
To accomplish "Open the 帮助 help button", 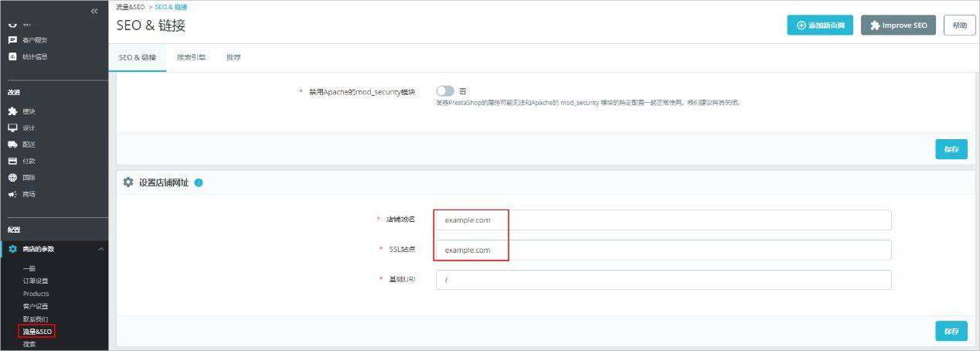I will 959,26.
